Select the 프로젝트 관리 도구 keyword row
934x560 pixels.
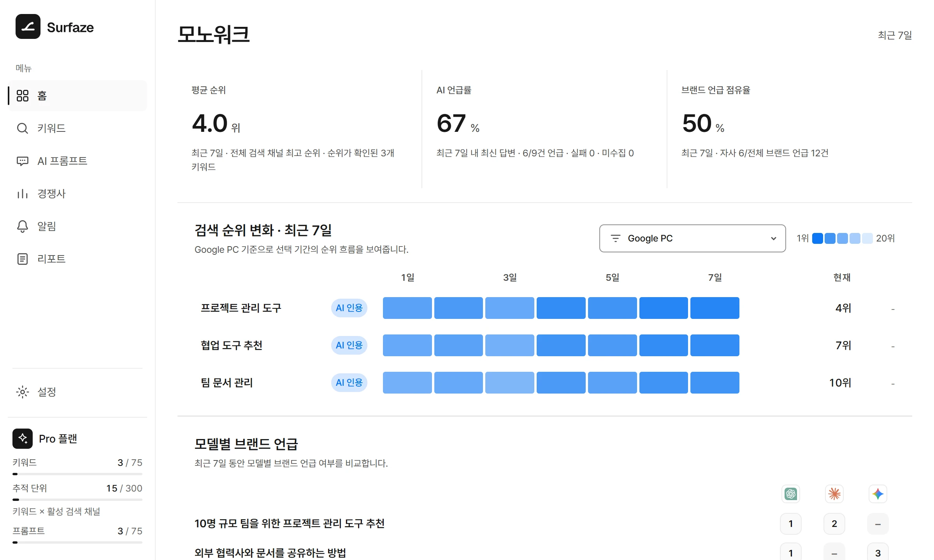pos(545,308)
